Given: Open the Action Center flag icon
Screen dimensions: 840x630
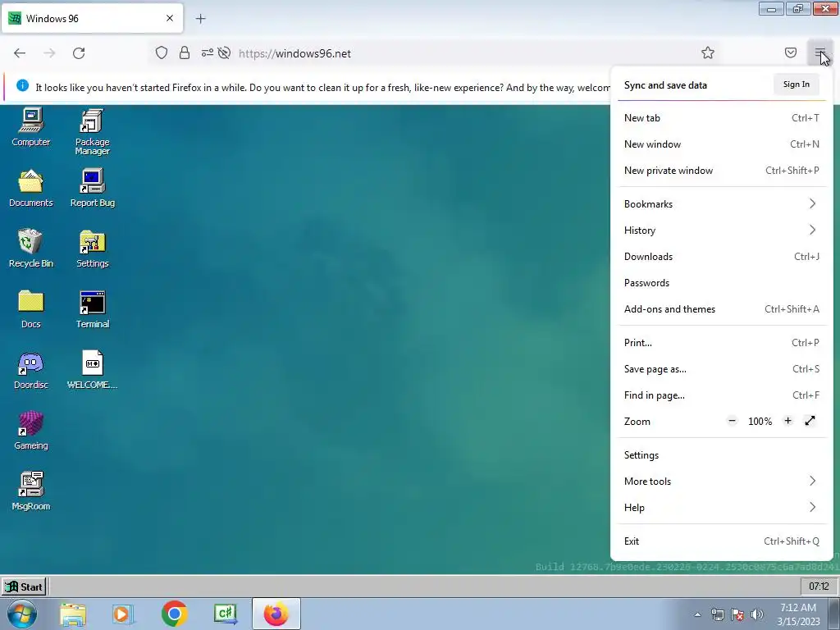Looking at the screenshot, I should (x=737, y=614).
